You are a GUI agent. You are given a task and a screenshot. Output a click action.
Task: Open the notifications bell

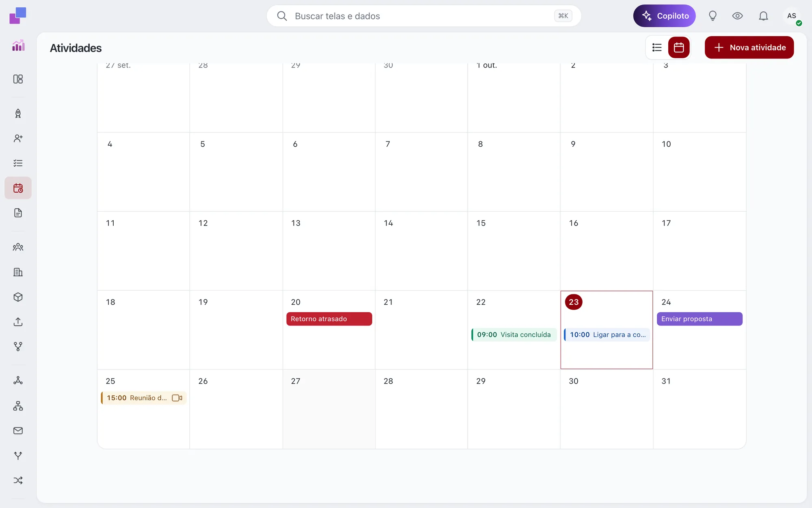click(x=763, y=16)
